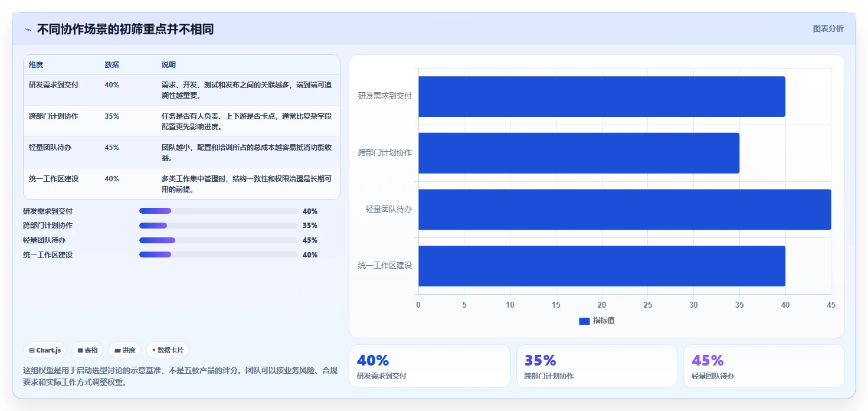Click the 说明 column header
The height and width of the screenshot is (411, 868).
click(x=169, y=65)
